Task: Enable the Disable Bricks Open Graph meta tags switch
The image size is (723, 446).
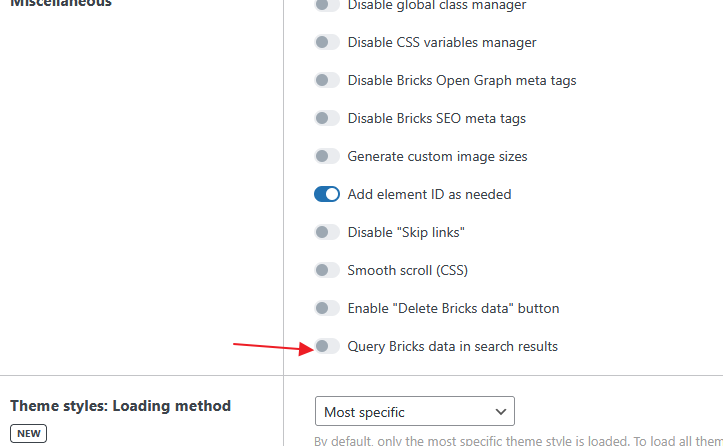Action: (x=327, y=80)
